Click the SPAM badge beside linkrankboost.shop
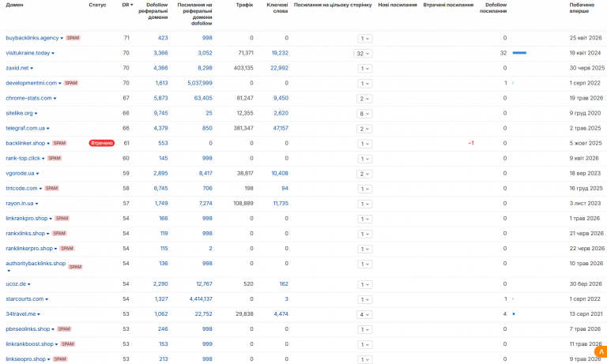Viewport: 607px width, 364px height. (68, 344)
